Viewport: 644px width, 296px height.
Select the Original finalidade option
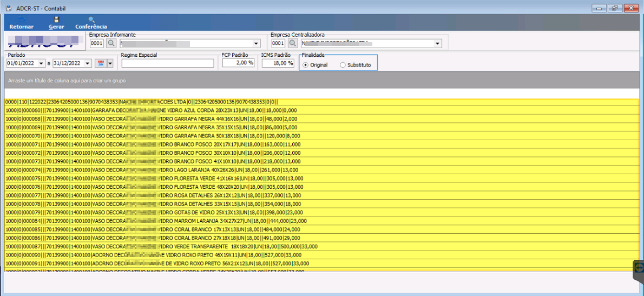click(x=315, y=65)
